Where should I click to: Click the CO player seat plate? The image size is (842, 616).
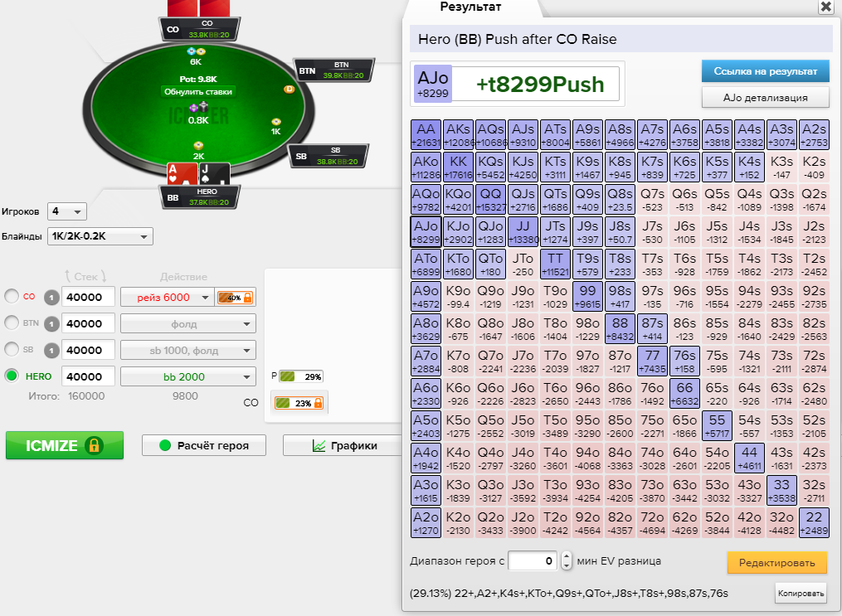[200, 29]
